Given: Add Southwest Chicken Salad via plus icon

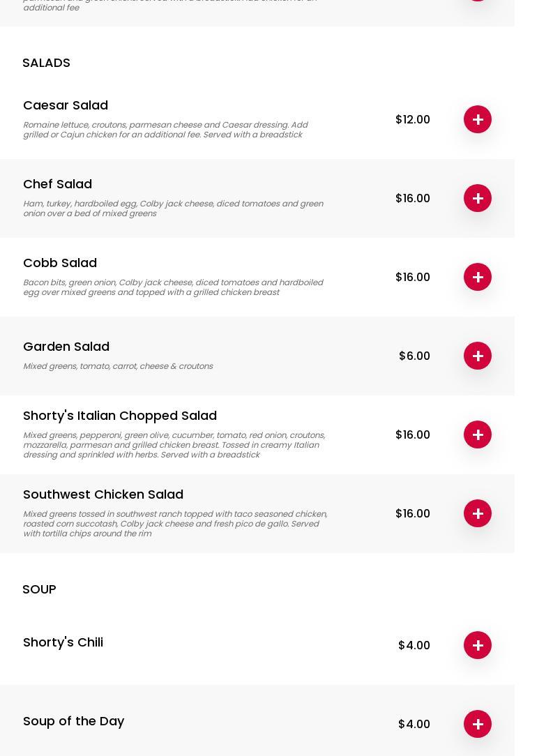Looking at the screenshot, I should pos(478,513).
